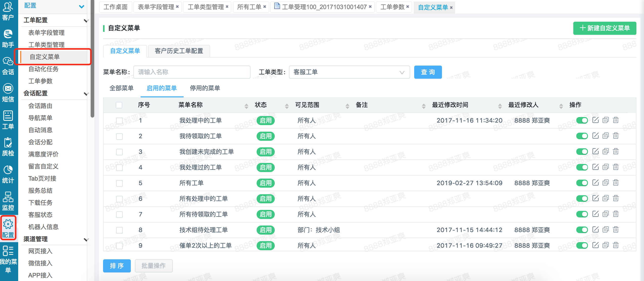Switch to the 工作桌面 tab

116,7
